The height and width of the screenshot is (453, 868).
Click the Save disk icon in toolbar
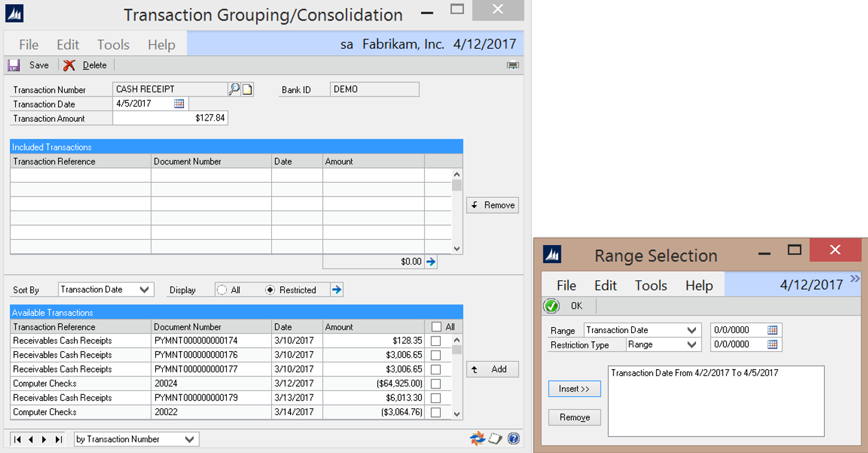[14, 65]
